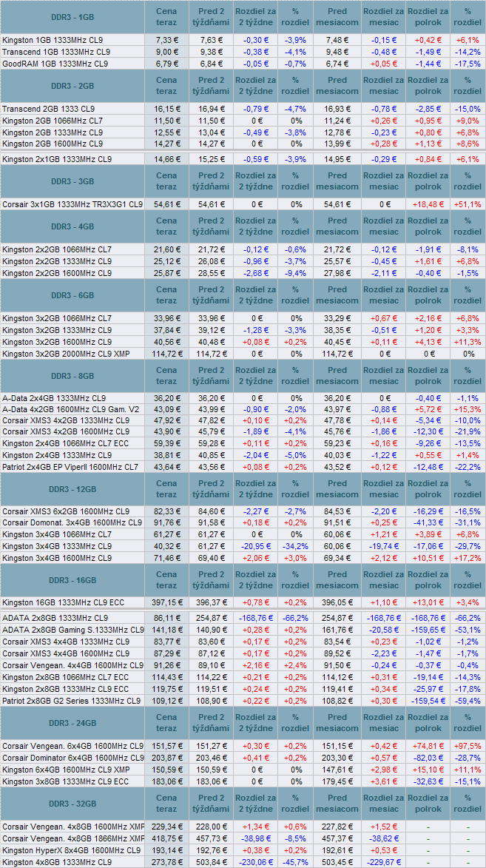This screenshot has width=486, height=868.
Task: Click the -17,5% value in GoodRAM row
Action: coord(468,64)
